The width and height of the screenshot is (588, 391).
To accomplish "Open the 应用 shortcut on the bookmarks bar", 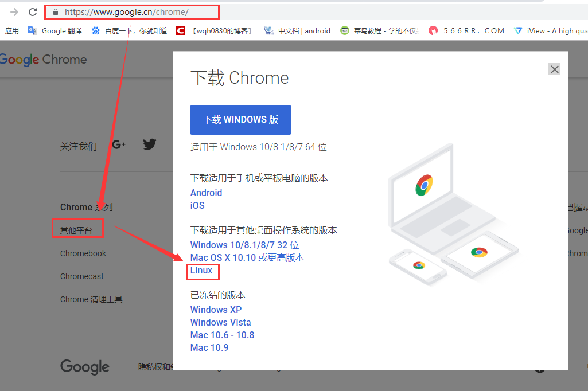I will (11, 30).
